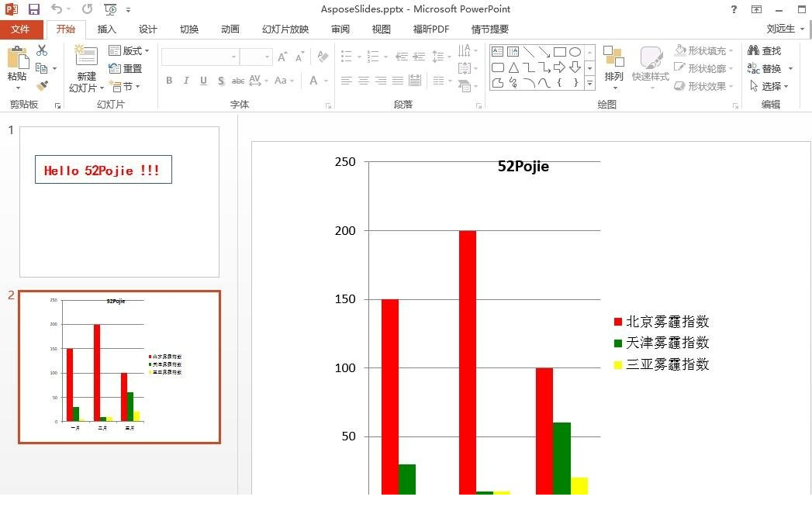Viewport: 812px width, 514px height.
Task: Undo the last action
Action: point(57,9)
